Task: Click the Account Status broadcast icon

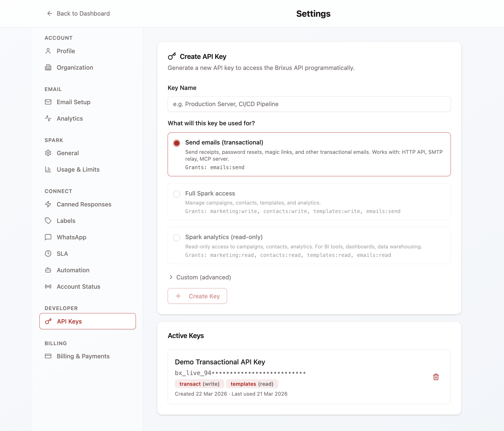Action: pos(48,287)
